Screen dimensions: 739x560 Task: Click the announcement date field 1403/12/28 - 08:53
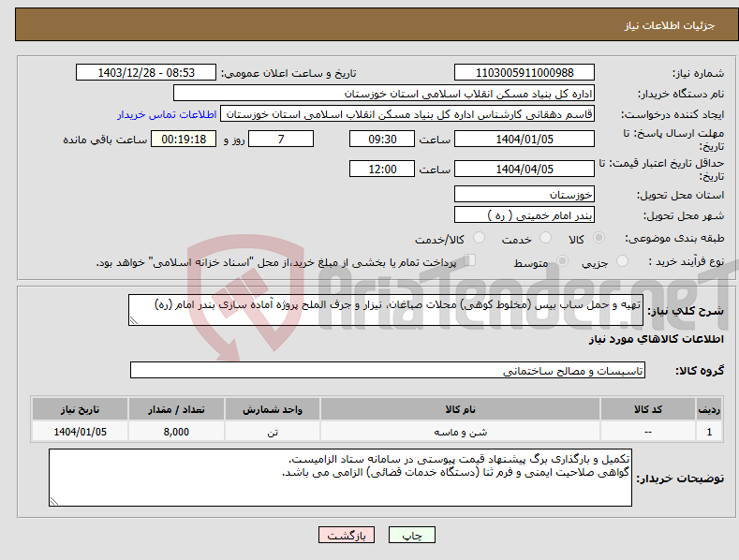(x=146, y=73)
